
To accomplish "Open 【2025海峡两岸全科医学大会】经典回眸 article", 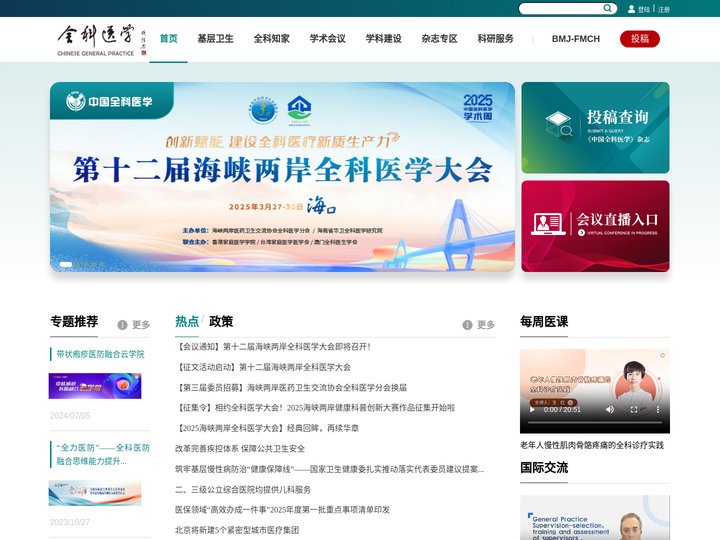I will pyautogui.click(x=267, y=428).
